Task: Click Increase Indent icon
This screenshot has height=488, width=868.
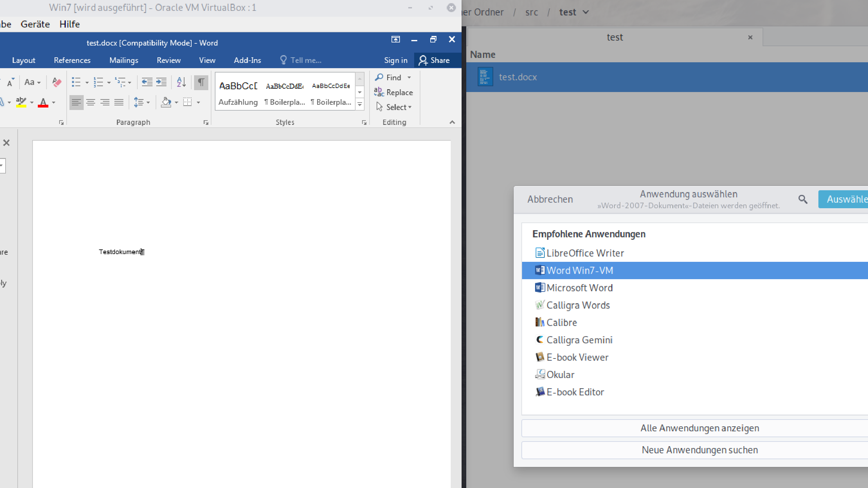Action: 162,82
